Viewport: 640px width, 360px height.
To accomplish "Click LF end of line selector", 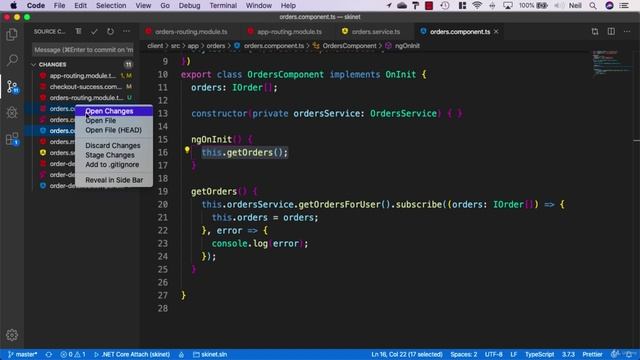I will pyautogui.click(x=513, y=354).
